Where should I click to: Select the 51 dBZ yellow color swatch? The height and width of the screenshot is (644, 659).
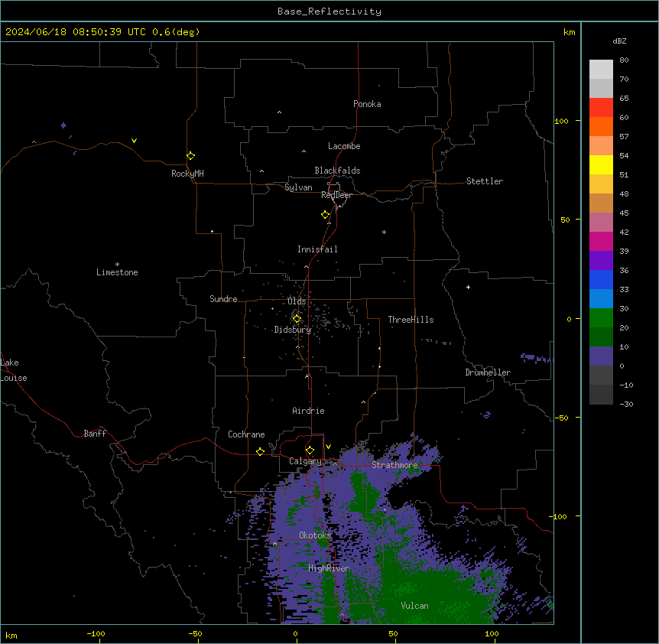601,164
